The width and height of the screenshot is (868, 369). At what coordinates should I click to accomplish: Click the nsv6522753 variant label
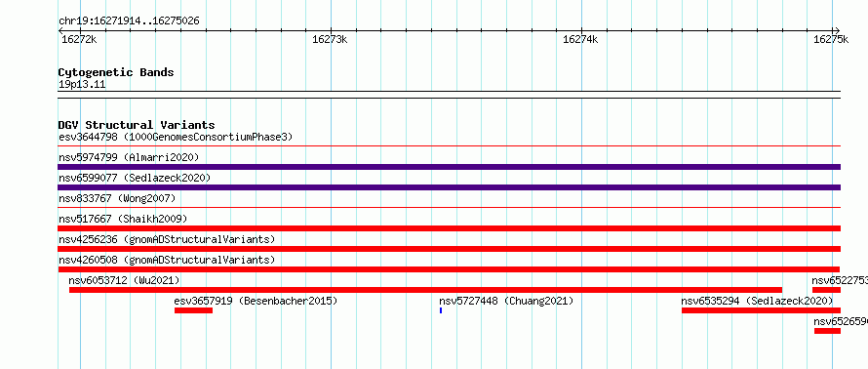tap(840, 280)
